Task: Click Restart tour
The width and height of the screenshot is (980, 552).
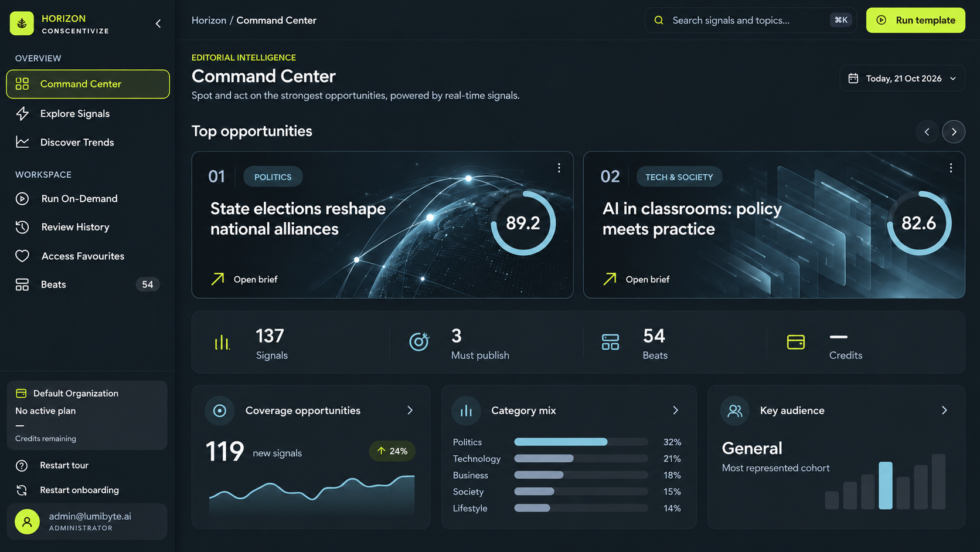Action: tap(64, 465)
